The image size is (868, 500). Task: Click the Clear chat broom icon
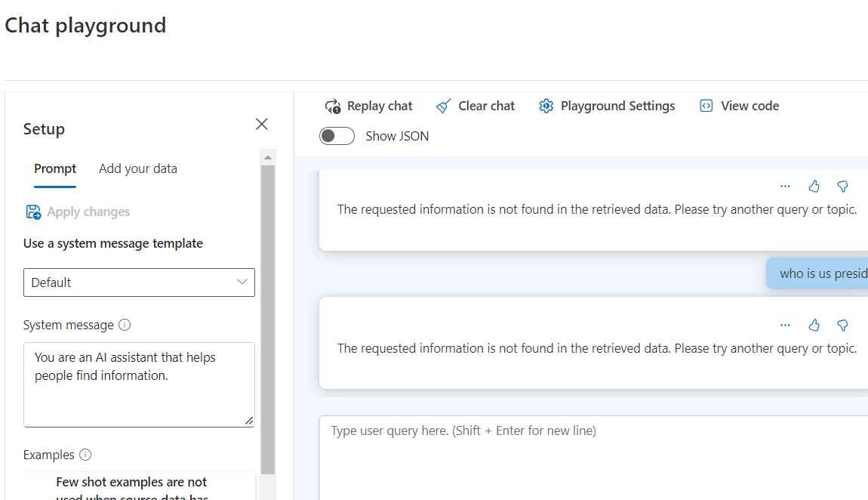pos(443,106)
